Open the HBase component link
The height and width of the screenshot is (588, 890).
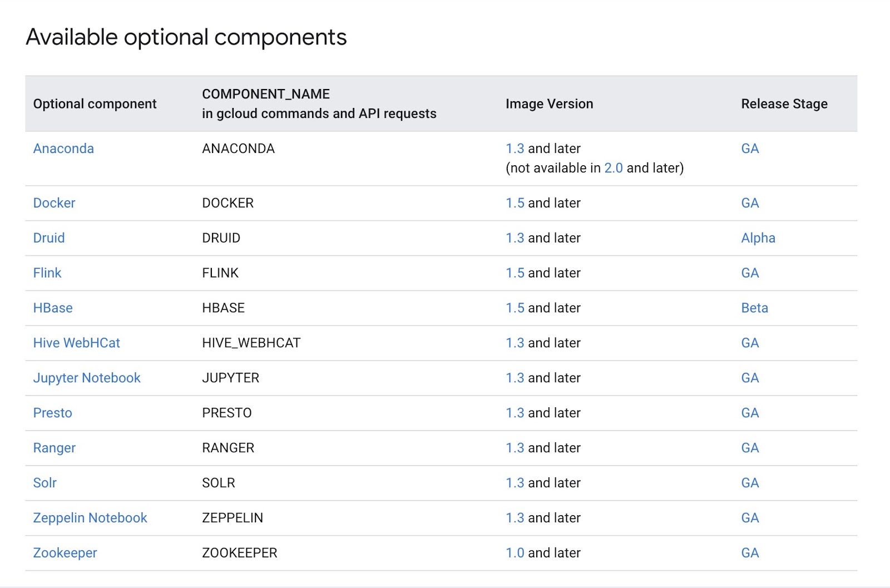53,308
